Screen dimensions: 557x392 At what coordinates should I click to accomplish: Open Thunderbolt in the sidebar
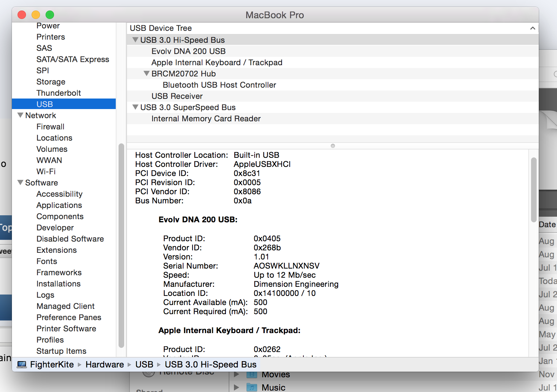tap(59, 93)
